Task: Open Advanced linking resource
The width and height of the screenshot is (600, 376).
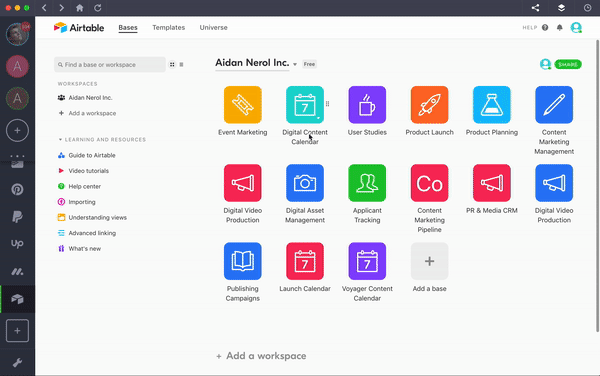Action: (x=87, y=233)
